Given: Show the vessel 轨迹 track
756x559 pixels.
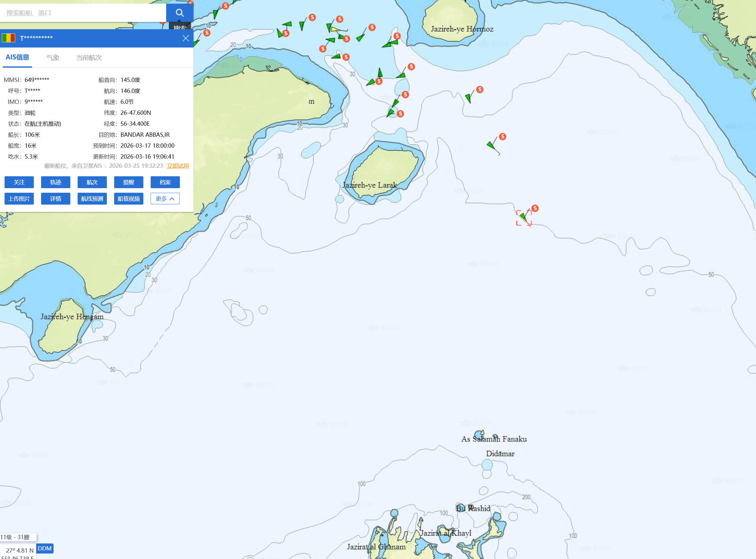Looking at the screenshot, I should (x=55, y=182).
